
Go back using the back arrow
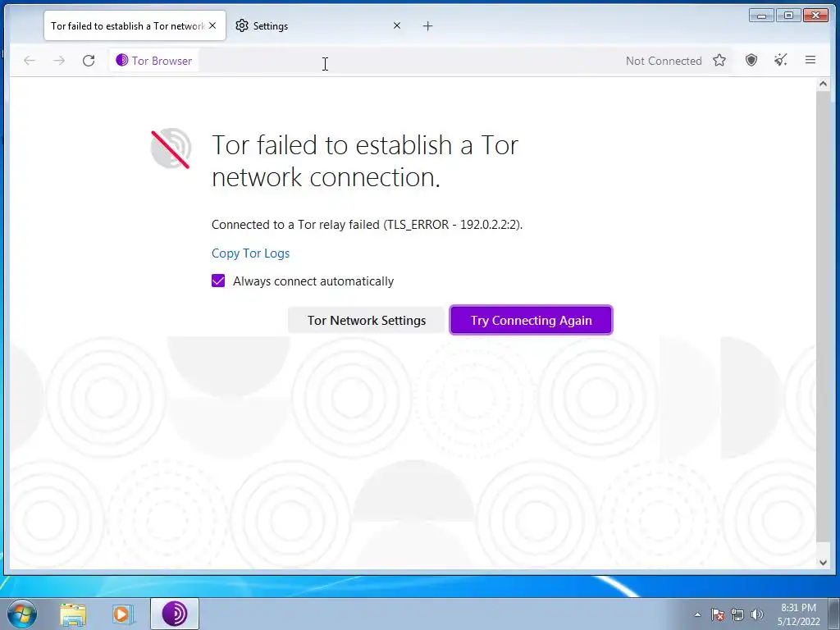click(x=30, y=61)
